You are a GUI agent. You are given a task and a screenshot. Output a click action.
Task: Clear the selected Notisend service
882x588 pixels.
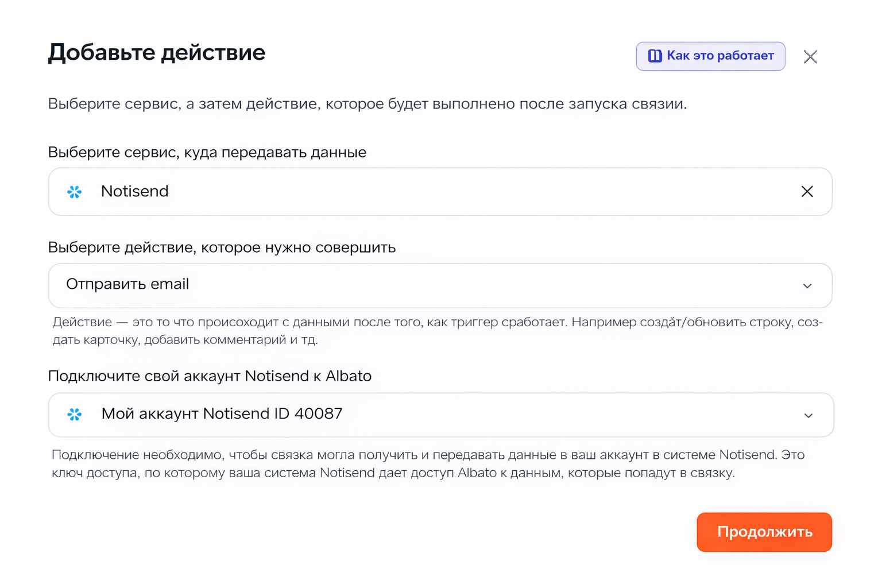[807, 192]
